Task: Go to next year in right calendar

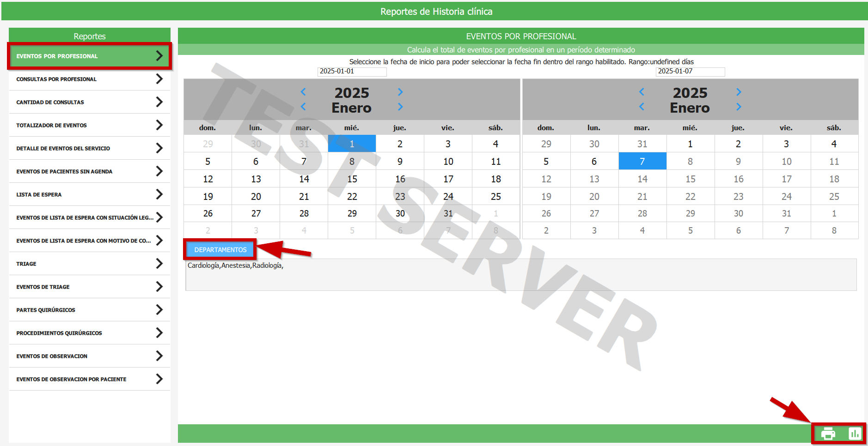Action: [x=739, y=92]
